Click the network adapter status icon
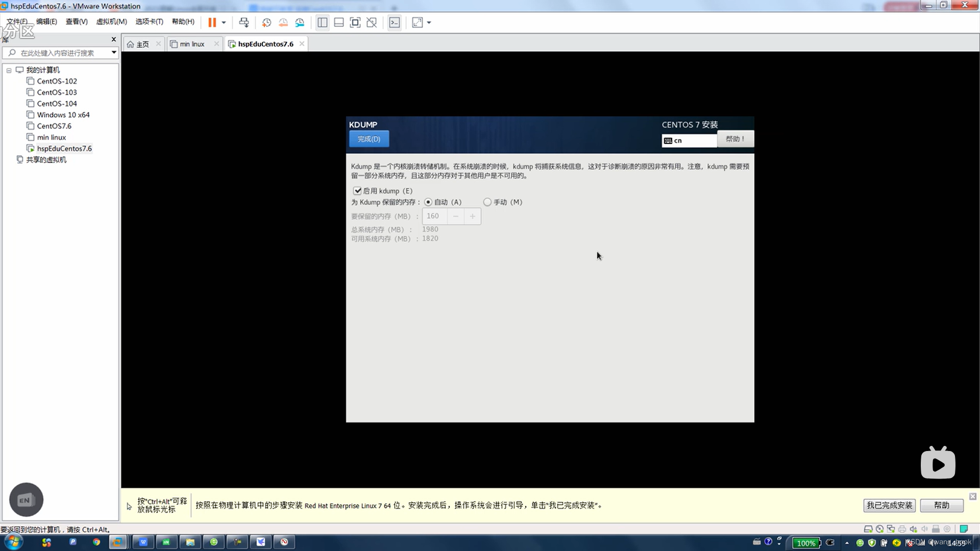 point(891,529)
